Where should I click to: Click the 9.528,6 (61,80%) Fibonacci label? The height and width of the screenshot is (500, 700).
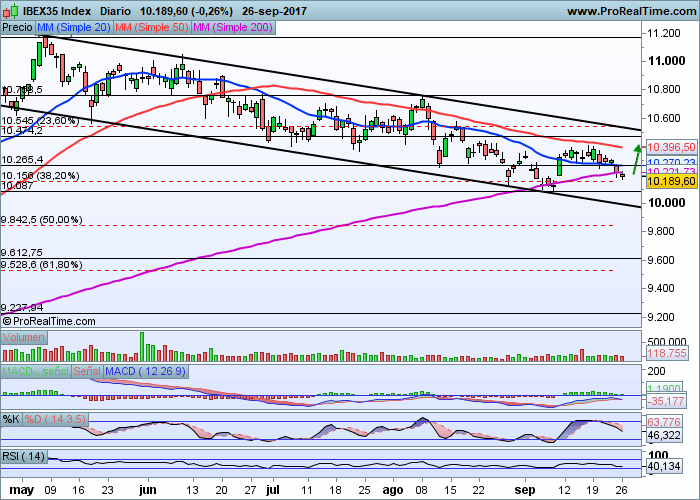tap(42, 265)
